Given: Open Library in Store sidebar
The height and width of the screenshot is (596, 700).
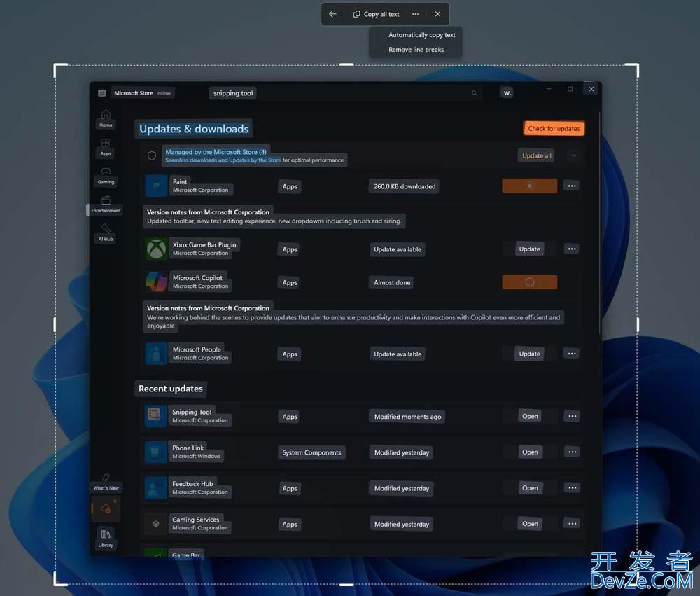Looking at the screenshot, I should [x=106, y=539].
